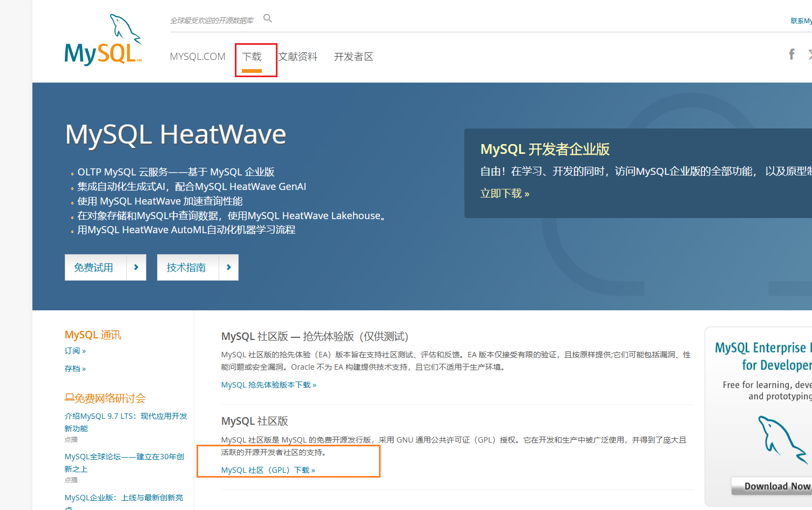Open the 下载 tab
This screenshot has width=812, height=510.
click(x=252, y=57)
